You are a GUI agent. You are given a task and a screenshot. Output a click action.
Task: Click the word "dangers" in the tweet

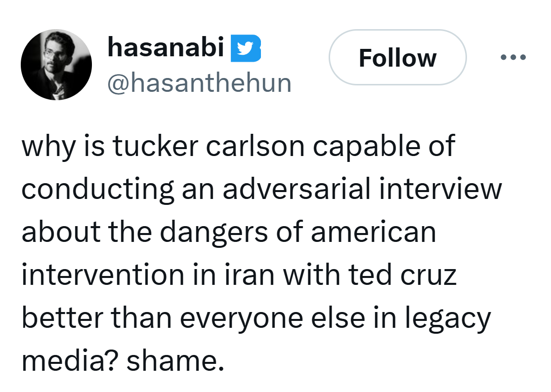213,233
